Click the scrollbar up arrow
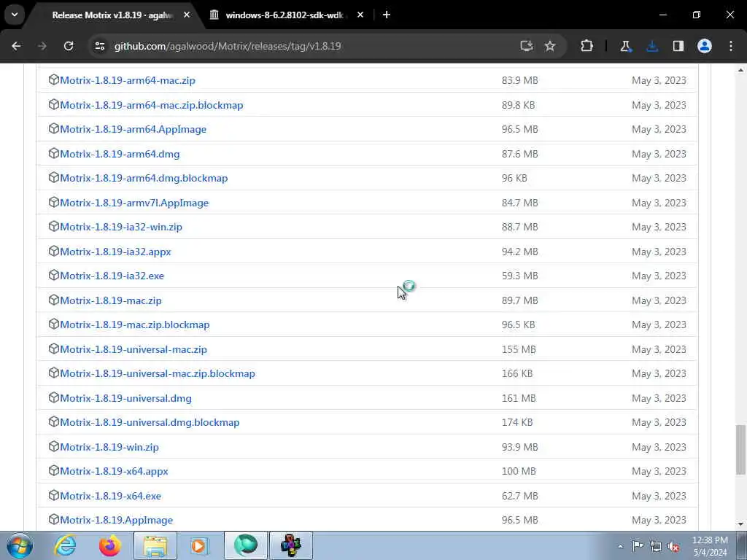 740,70
